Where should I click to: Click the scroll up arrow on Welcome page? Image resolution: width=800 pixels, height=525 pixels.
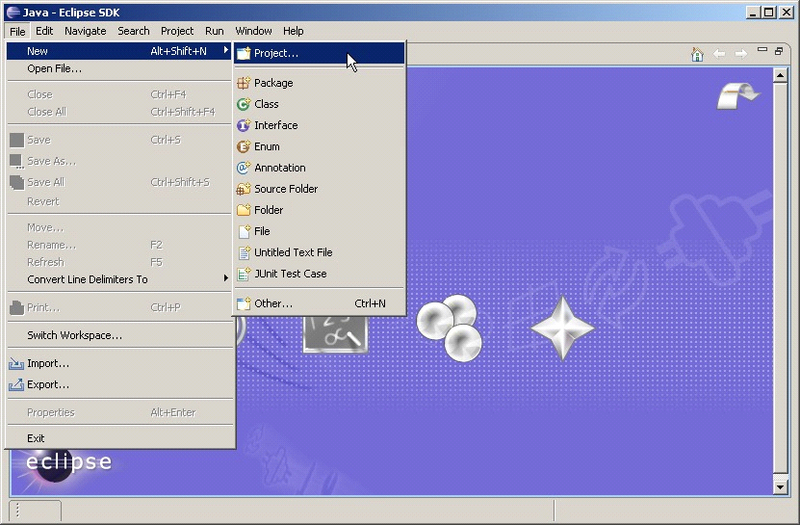(780, 76)
